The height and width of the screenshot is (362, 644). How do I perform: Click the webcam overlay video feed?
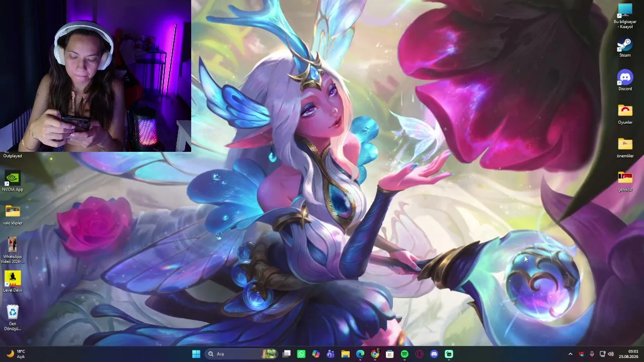96,75
